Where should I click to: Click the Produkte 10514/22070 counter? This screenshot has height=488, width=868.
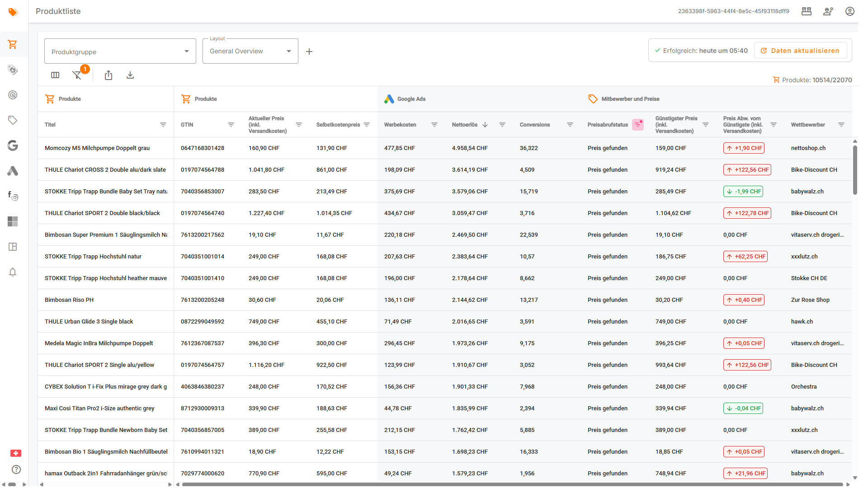(812, 80)
